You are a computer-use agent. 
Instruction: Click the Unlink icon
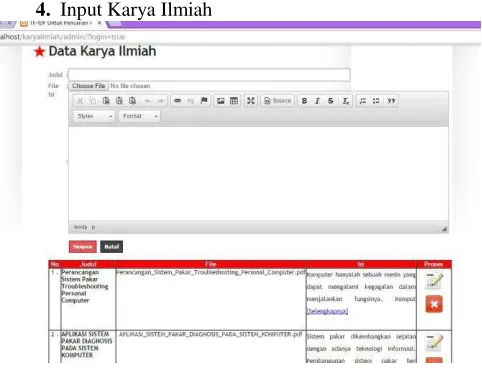click(x=191, y=101)
